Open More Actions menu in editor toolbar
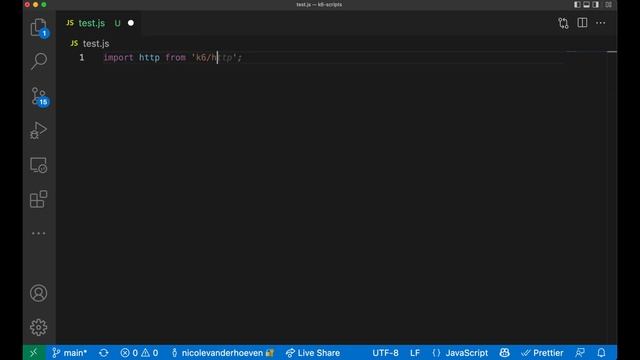The height and width of the screenshot is (360, 640). pos(601,23)
